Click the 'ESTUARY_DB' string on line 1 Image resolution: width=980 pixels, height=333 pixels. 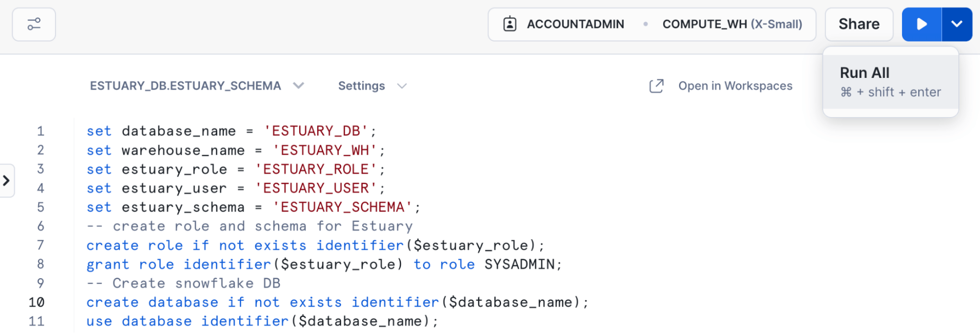tap(316, 131)
